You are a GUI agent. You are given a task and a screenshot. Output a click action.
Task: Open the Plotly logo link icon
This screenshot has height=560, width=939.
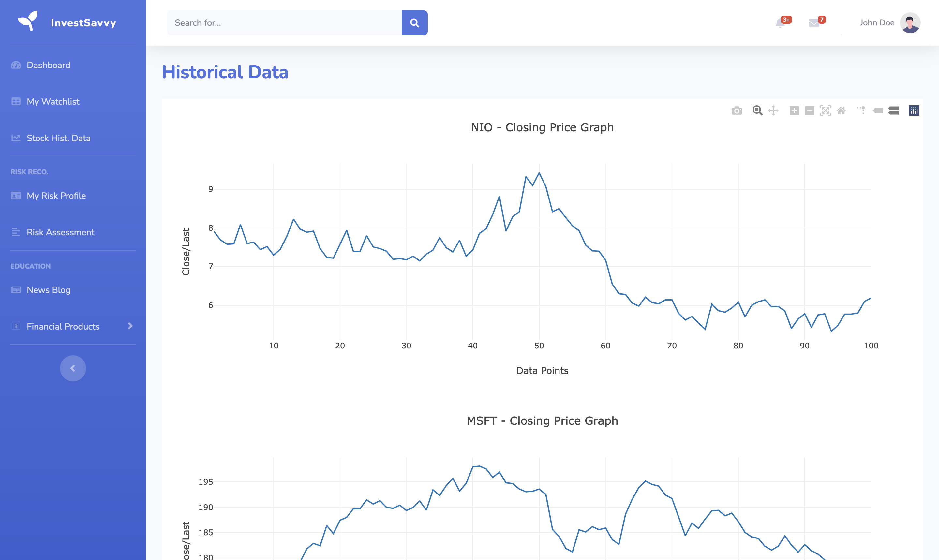(x=914, y=111)
